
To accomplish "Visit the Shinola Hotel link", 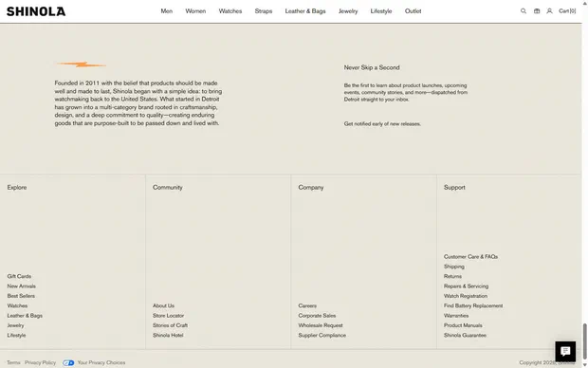I will [168, 335].
